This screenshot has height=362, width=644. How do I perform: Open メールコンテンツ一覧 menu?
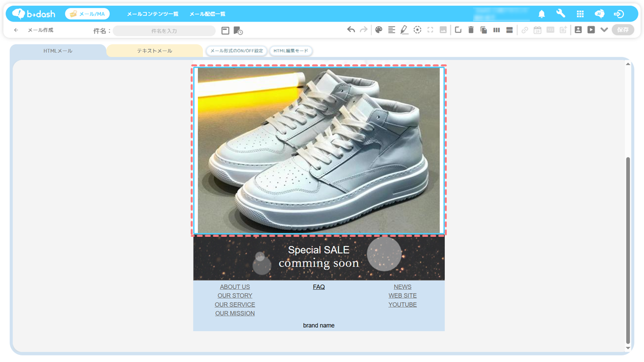tap(152, 14)
